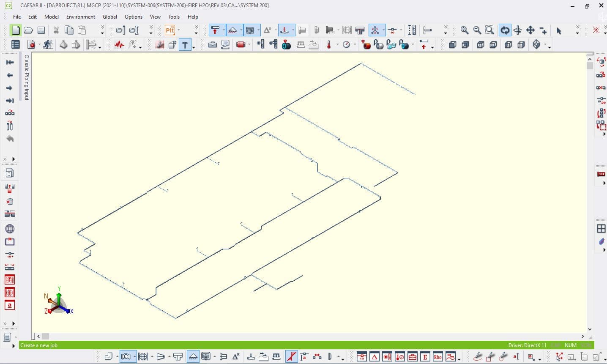Insert a valve using the bottom toolbar valve icon
The height and width of the screenshot is (364, 607).
[x=127, y=356]
